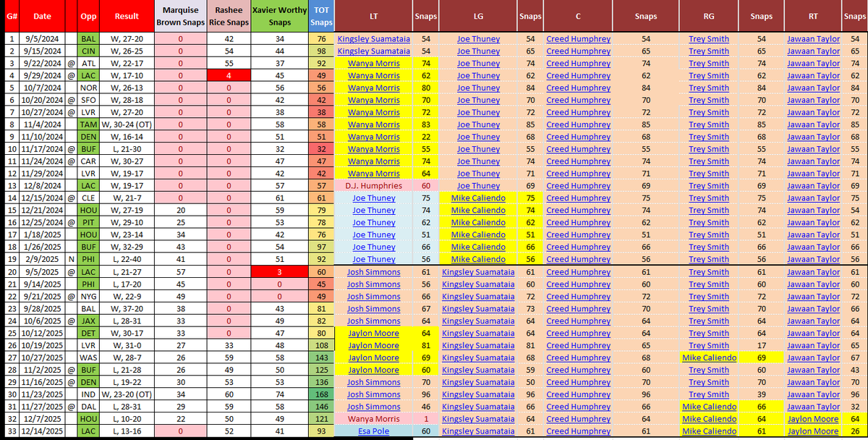The height and width of the screenshot is (440, 868).
Task: Select opponent cell NOR
Action: click(89, 88)
